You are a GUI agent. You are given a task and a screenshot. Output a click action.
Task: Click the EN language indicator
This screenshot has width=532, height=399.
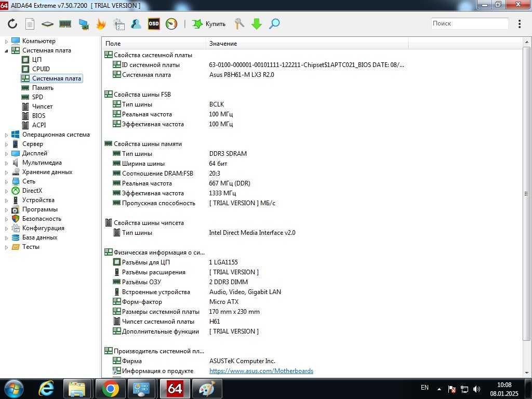(x=424, y=387)
